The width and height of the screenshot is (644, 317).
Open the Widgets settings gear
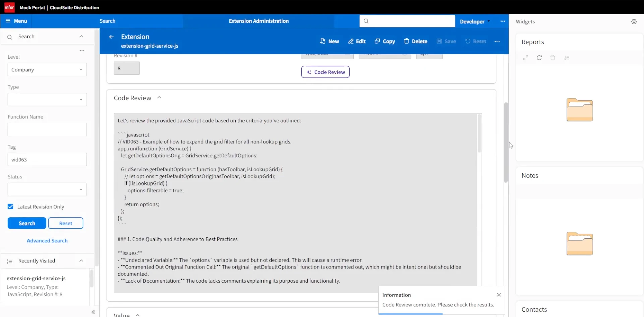[634, 22]
